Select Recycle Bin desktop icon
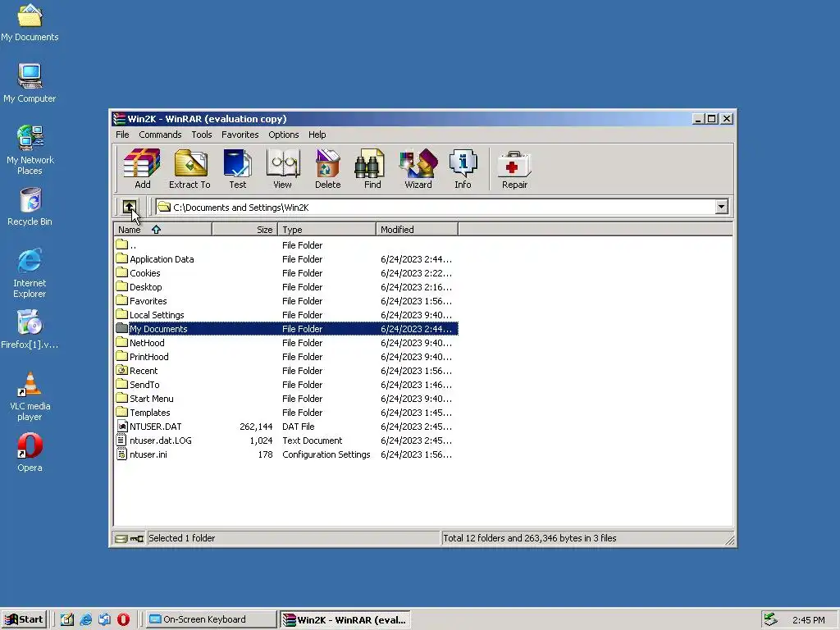The height and width of the screenshot is (630, 840). coord(30,207)
